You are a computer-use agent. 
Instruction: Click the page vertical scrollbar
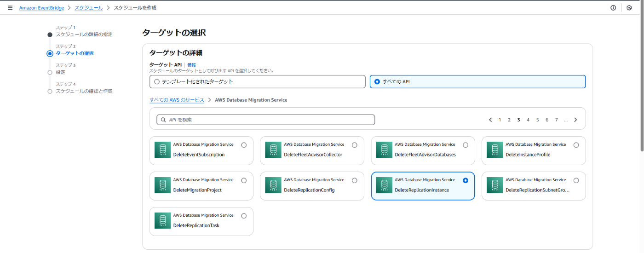tap(642, 76)
